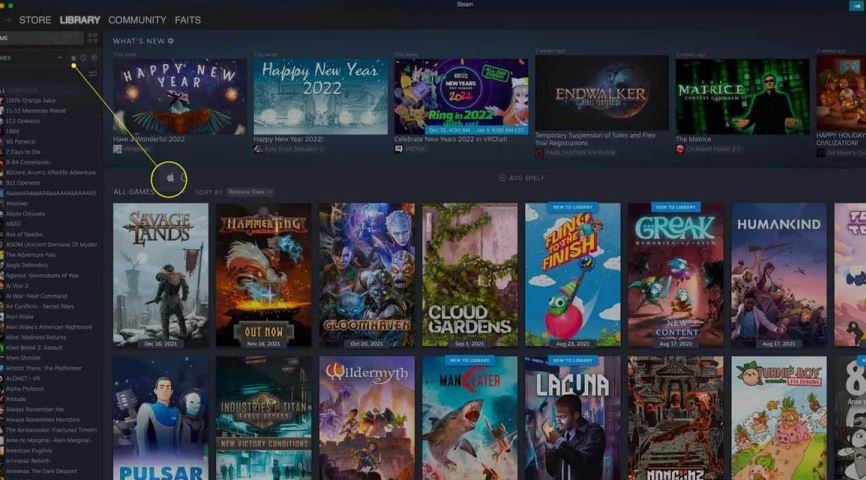Select the Nongunz game cover

point(676,418)
